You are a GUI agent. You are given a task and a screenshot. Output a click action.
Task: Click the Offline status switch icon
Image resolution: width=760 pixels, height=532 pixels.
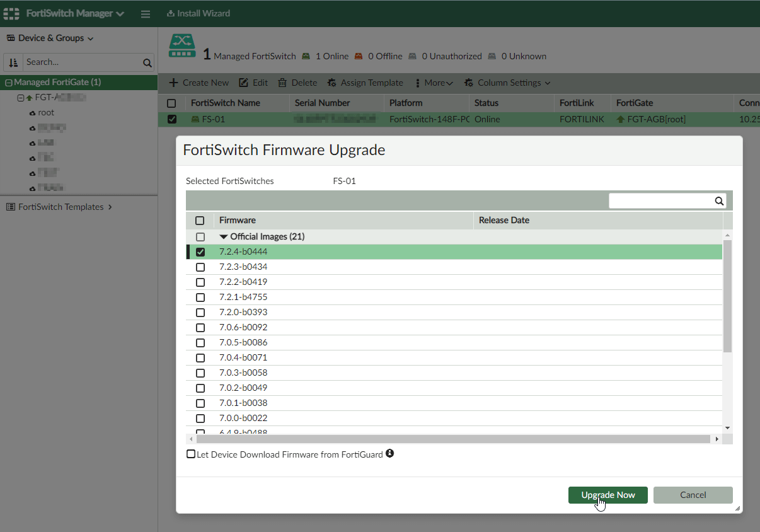(x=359, y=56)
